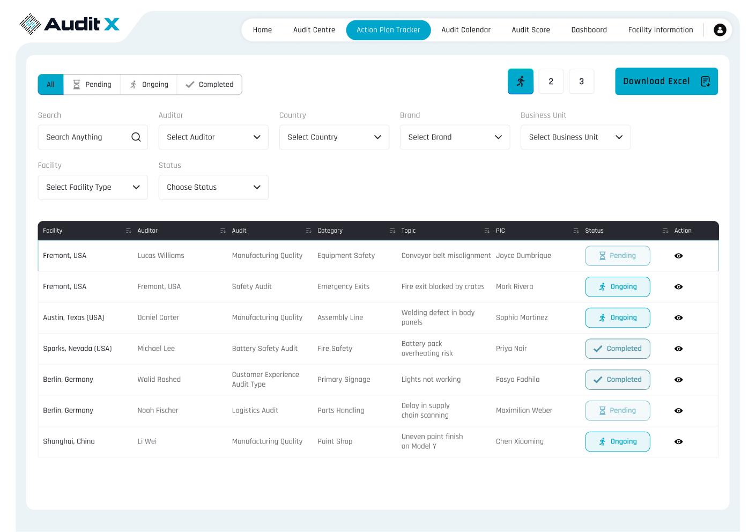This screenshot has width=756, height=532.
Task: Click the running-figure page button
Action: tap(520, 82)
